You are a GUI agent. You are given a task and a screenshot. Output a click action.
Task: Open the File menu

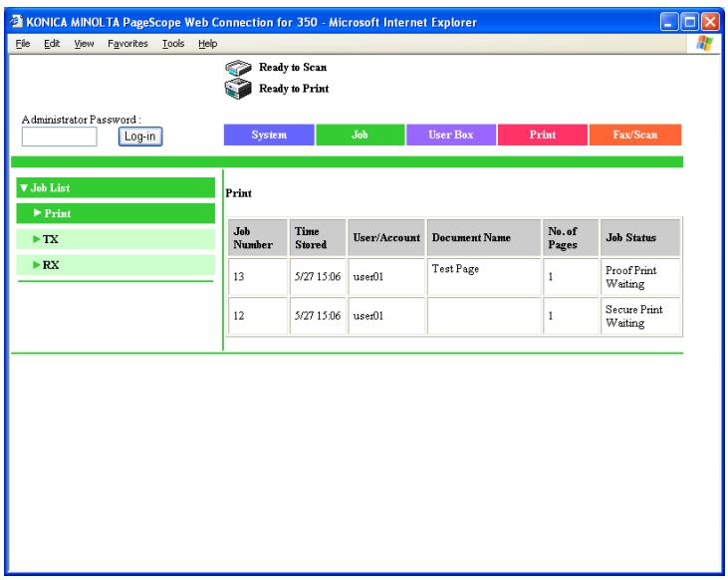(x=23, y=44)
